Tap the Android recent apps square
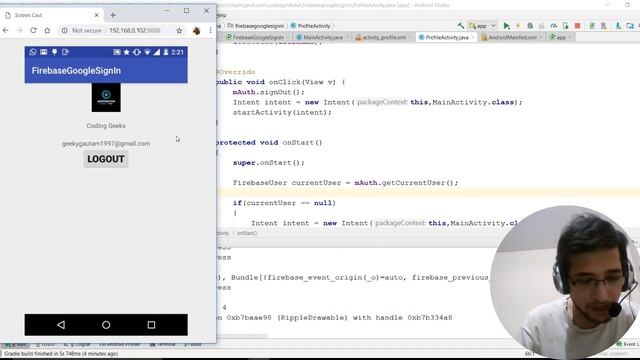Image resolution: width=640 pixels, height=360 pixels. tap(151, 325)
